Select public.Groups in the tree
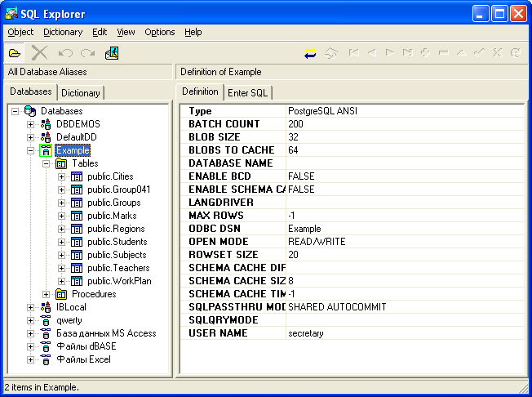The image size is (532, 397). 114,203
